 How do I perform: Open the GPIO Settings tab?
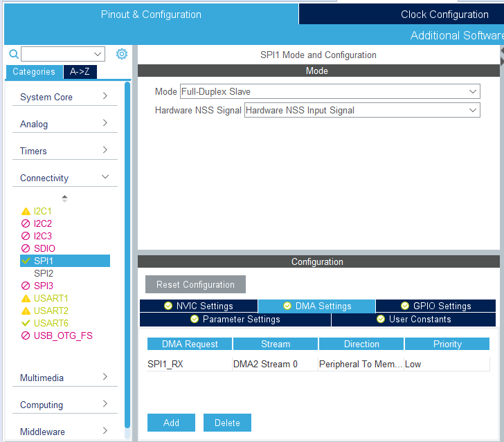(435, 306)
